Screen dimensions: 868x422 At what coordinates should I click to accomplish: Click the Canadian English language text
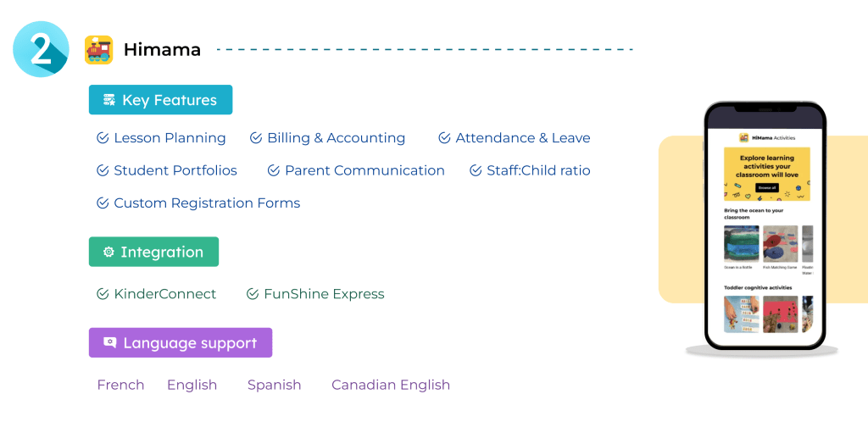pyautogui.click(x=391, y=385)
